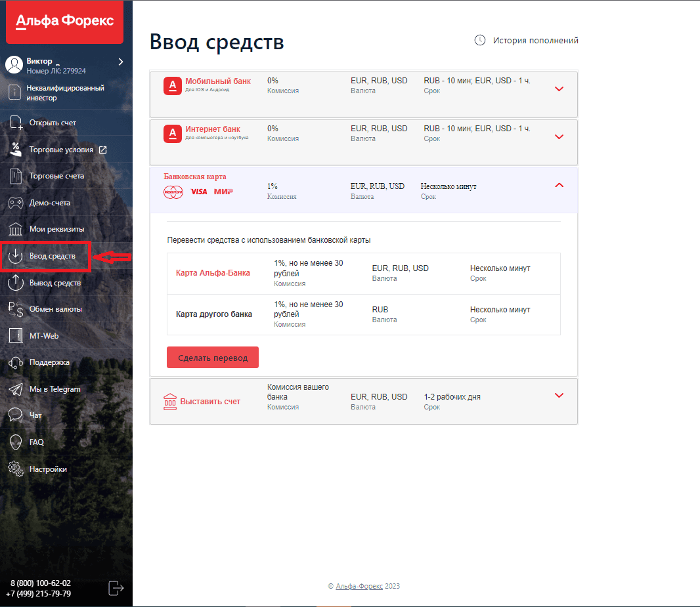Image resolution: width=700 pixels, height=607 pixels.
Task: Open История пополнений link
Action: 535,41
